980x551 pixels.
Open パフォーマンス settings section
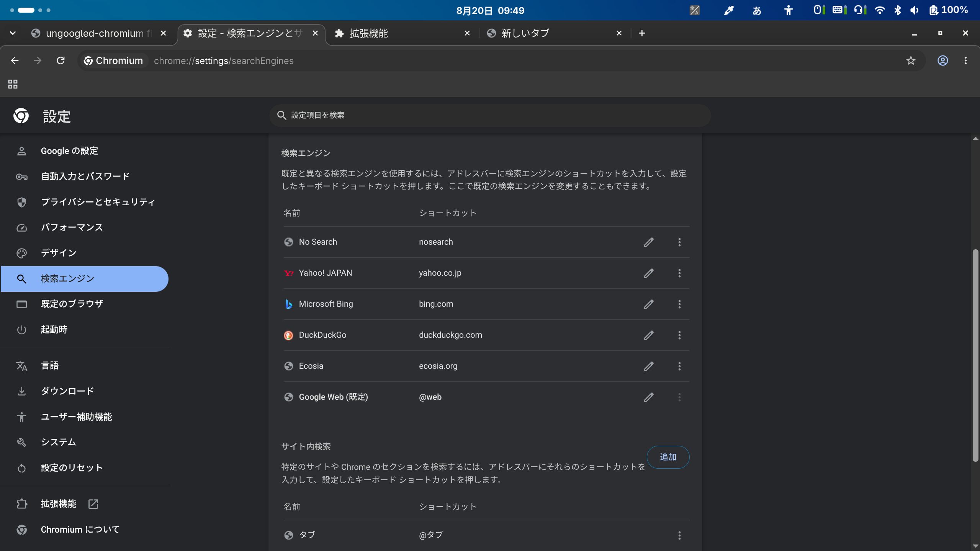coord(85,227)
